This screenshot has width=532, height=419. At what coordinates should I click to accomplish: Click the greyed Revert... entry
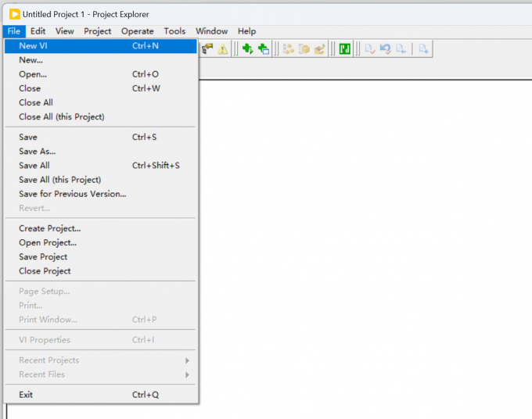tap(100, 209)
